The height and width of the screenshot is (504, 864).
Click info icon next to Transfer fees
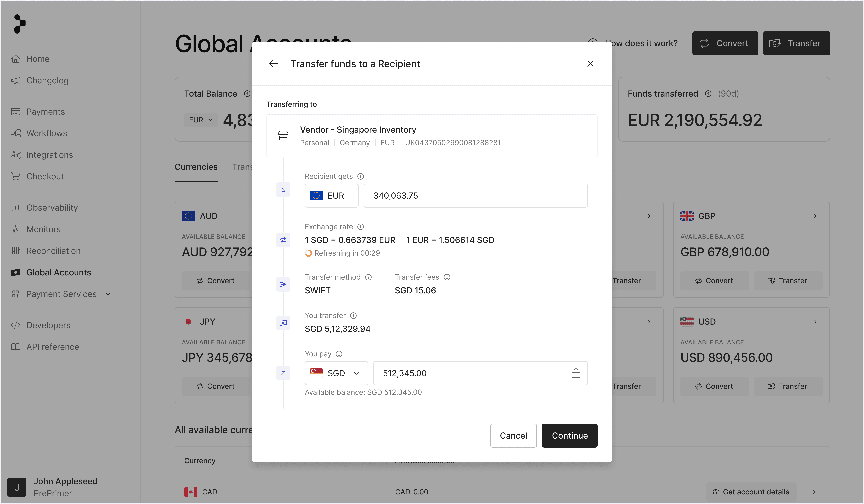click(447, 277)
